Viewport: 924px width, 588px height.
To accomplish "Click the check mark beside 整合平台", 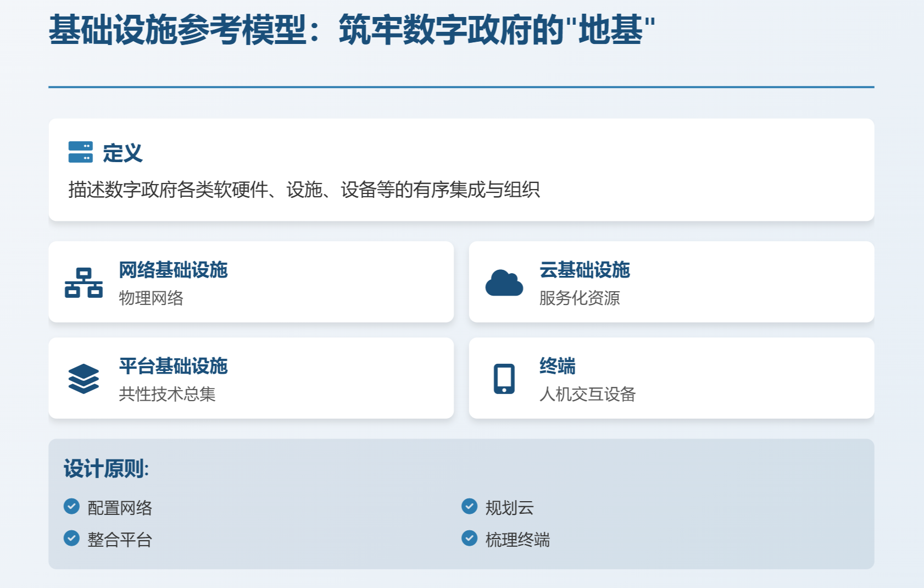I will click(x=71, y=538).
